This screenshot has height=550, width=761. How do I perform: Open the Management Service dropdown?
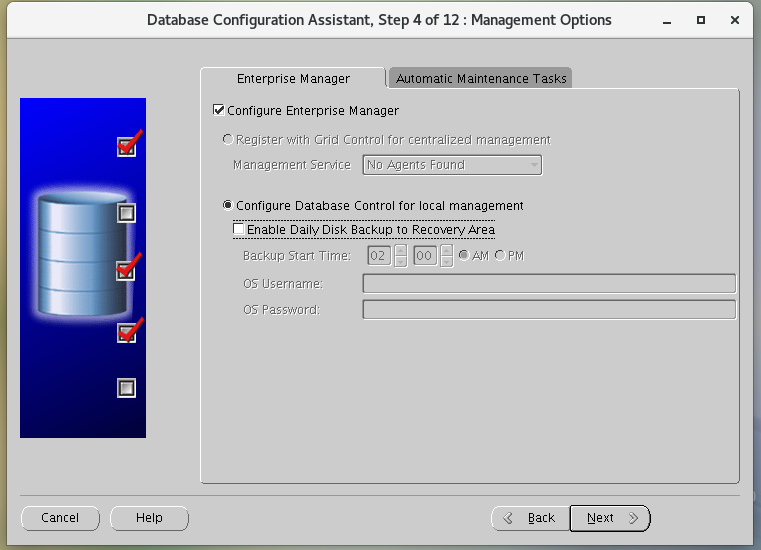452,165
